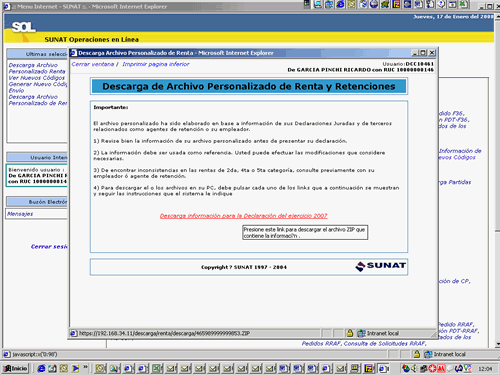Switch to the FileZilla taskbar button
Viewport: 500px width, 375px height.
pyautogui.click(x=369, y=368)
